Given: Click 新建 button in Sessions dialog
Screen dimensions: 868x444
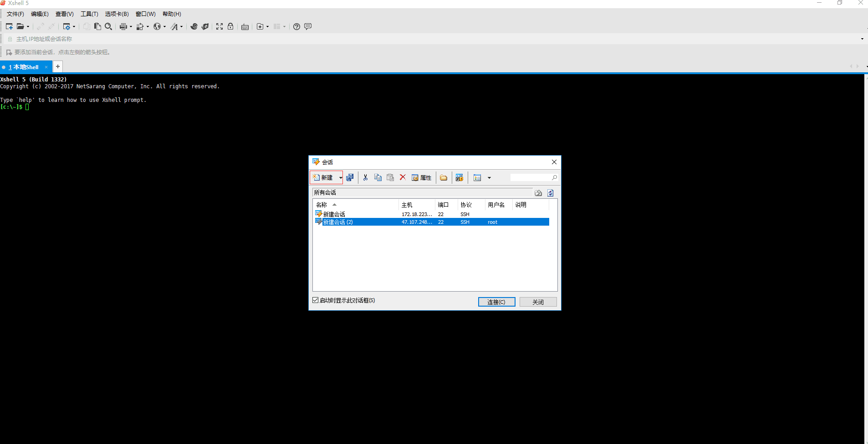Looking at the screenshot, I should pos(323,177).
